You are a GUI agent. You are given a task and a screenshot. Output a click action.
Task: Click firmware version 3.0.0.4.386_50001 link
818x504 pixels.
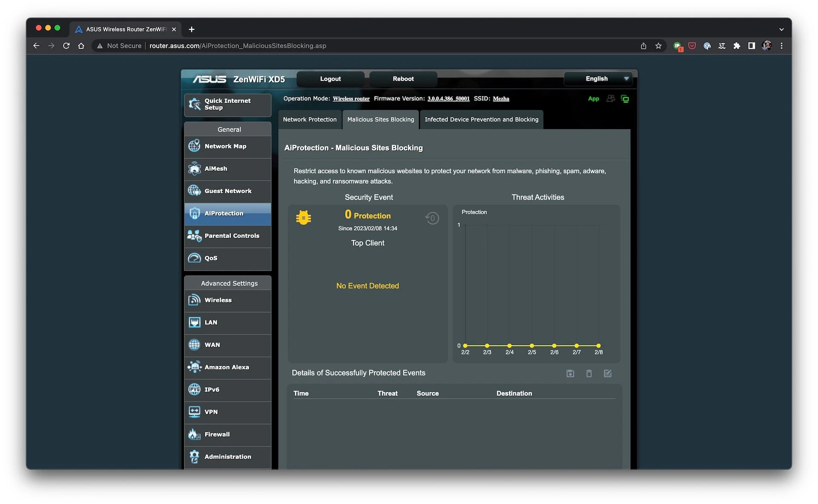pyautogui.click(x=448, y=98)
